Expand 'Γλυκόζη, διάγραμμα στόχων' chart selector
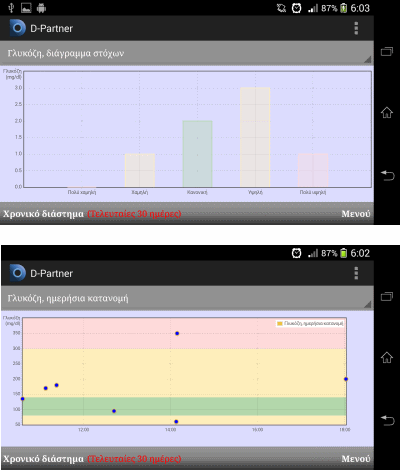This screenshot has height=470, width=400. pyautogui.click(x=187, y=53)
